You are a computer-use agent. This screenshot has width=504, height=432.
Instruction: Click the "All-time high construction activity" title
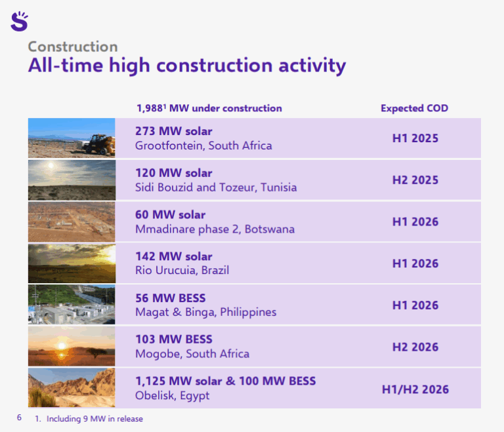click(x=186, y=66)
